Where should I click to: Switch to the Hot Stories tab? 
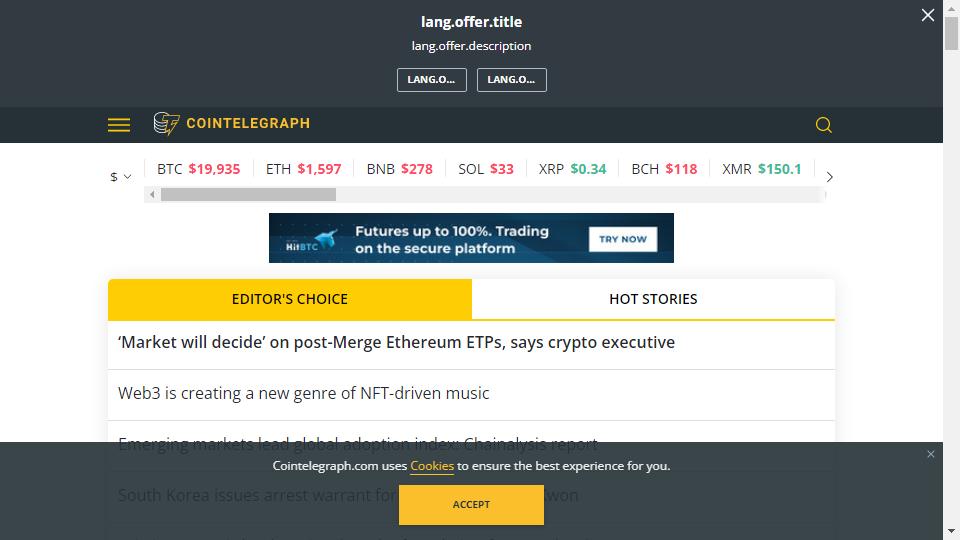click(x=653, y=299)
